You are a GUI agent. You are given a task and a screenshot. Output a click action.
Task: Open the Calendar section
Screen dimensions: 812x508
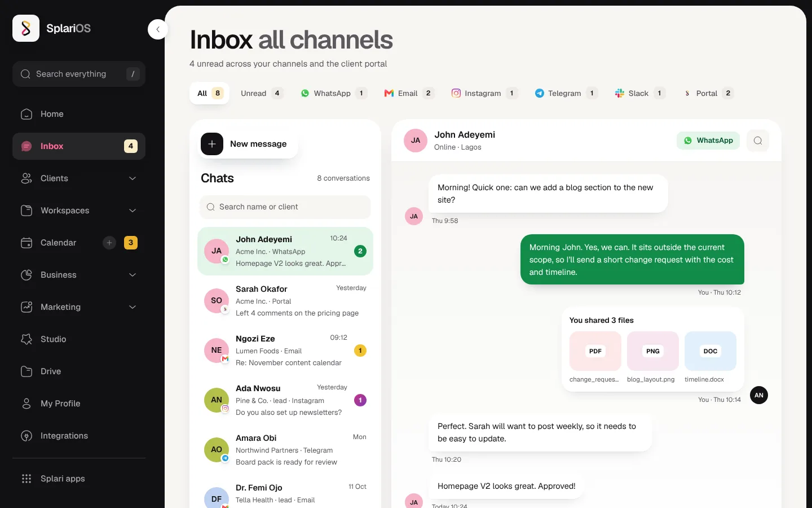pos(58,243)
